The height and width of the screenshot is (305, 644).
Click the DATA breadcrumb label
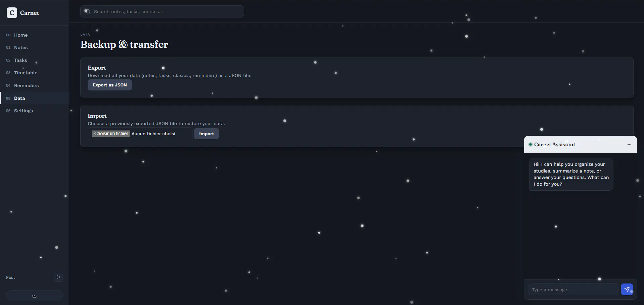click(85, 34)
